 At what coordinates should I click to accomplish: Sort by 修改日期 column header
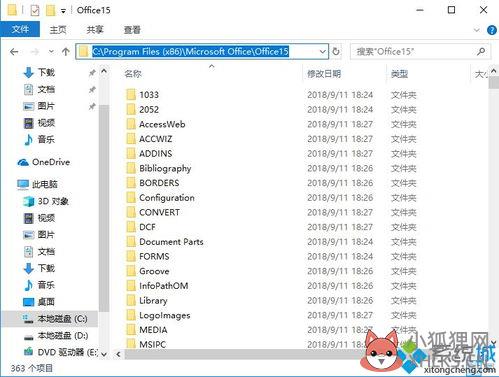point(324,74)
